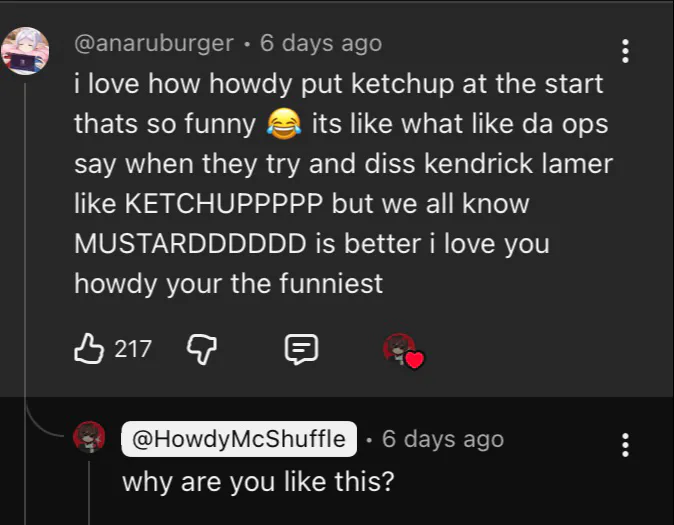
Task: Click the @HowdyMcShuffle username badge
Action: [x=239, y=438]
